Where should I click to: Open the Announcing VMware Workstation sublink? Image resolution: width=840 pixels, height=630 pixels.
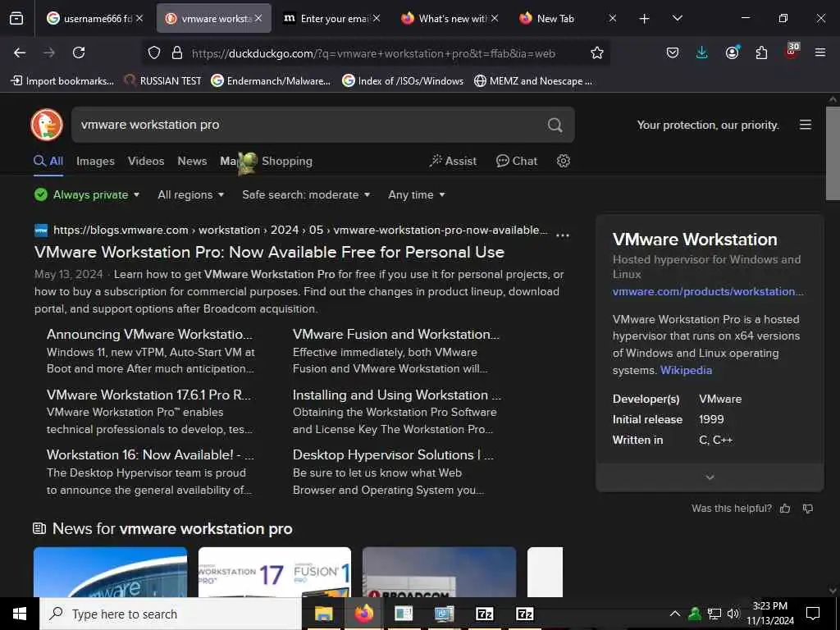pyautogui.click(x=149, y=335)
